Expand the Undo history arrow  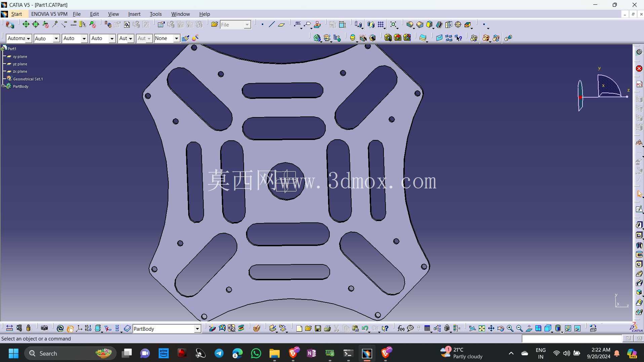(369, 332)
